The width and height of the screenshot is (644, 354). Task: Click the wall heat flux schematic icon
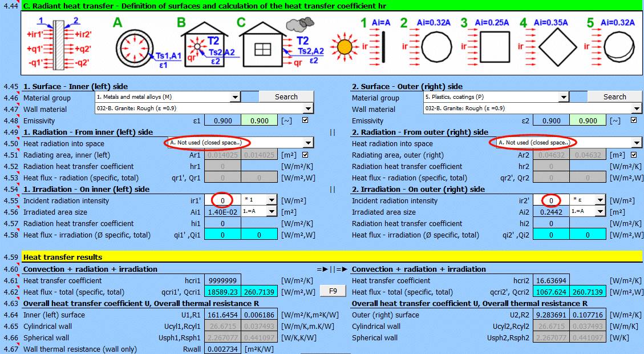click(58, 43)
